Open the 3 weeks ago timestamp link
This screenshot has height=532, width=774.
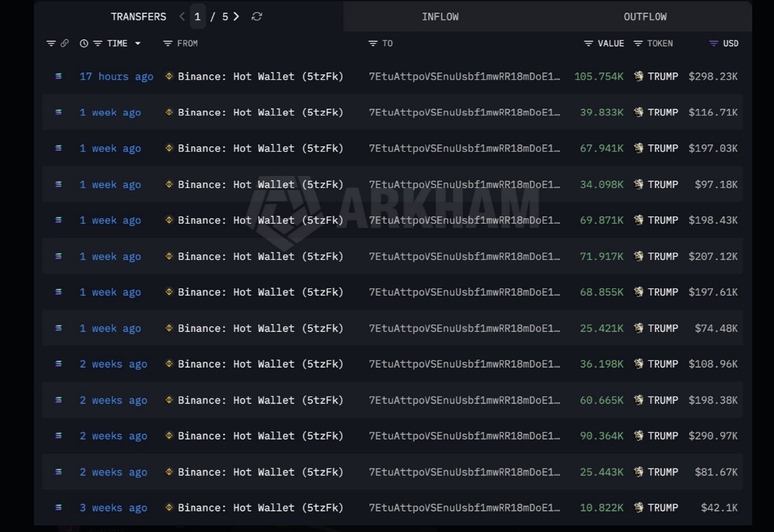114,507
